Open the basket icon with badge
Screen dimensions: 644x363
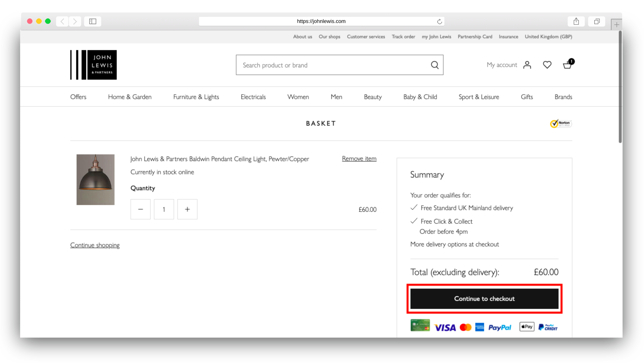568,64
